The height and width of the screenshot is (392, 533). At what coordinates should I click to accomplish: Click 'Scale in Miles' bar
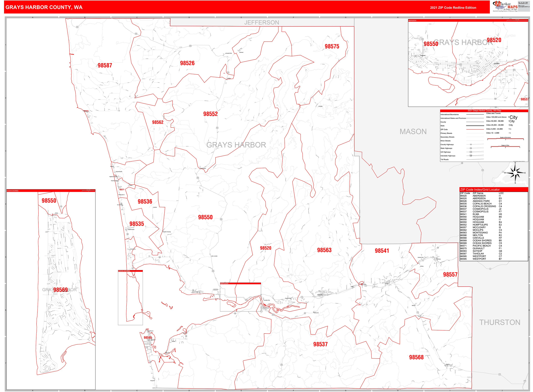(505, 146)
